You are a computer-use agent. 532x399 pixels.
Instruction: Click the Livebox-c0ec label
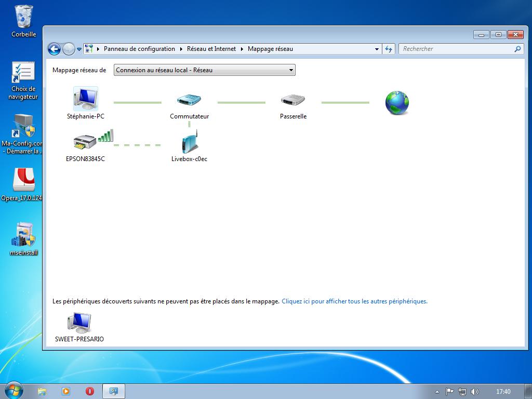point(189,159)
